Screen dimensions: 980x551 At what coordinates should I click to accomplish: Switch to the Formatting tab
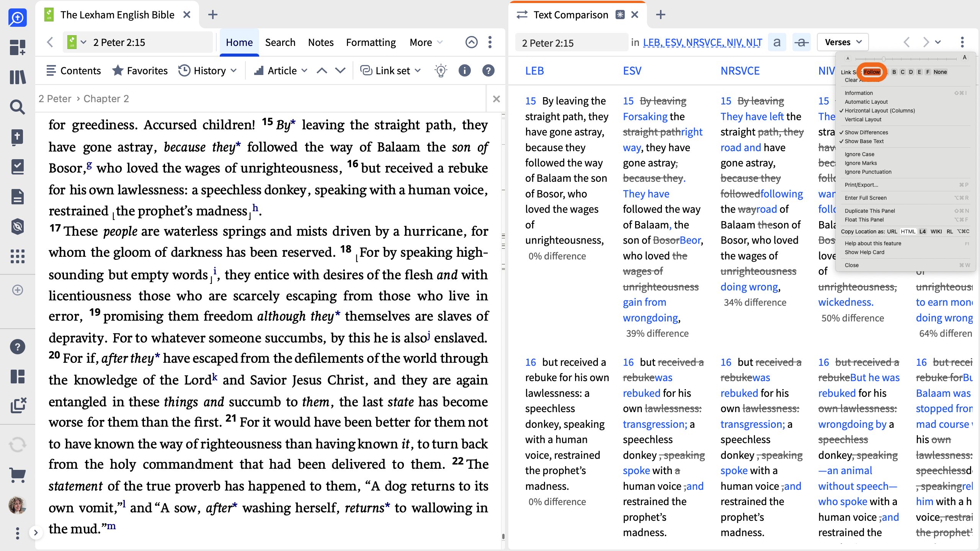(x=371, y=42)
